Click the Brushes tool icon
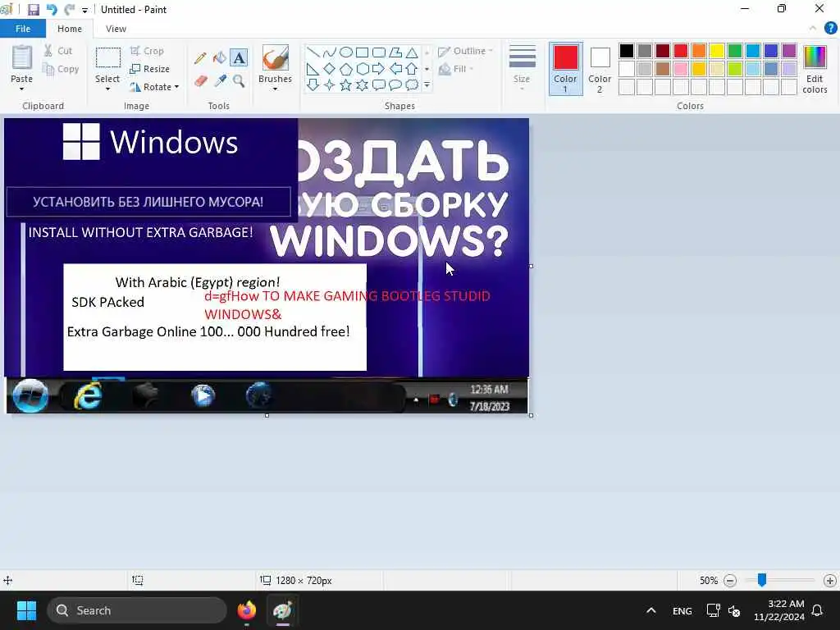The image size is (840, 630). click(276, 57)
